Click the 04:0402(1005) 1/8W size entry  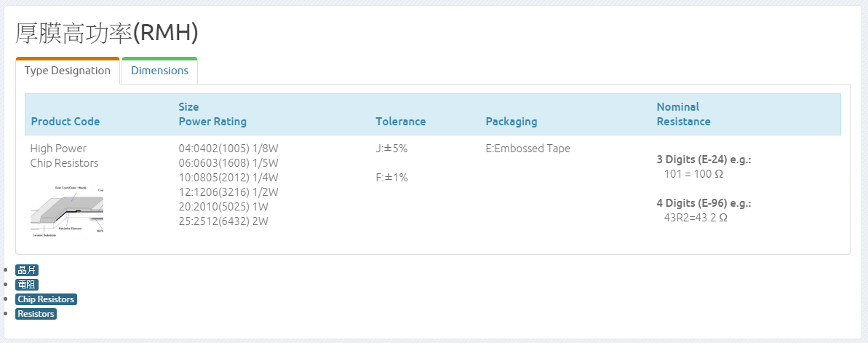[x=228, y=149]
